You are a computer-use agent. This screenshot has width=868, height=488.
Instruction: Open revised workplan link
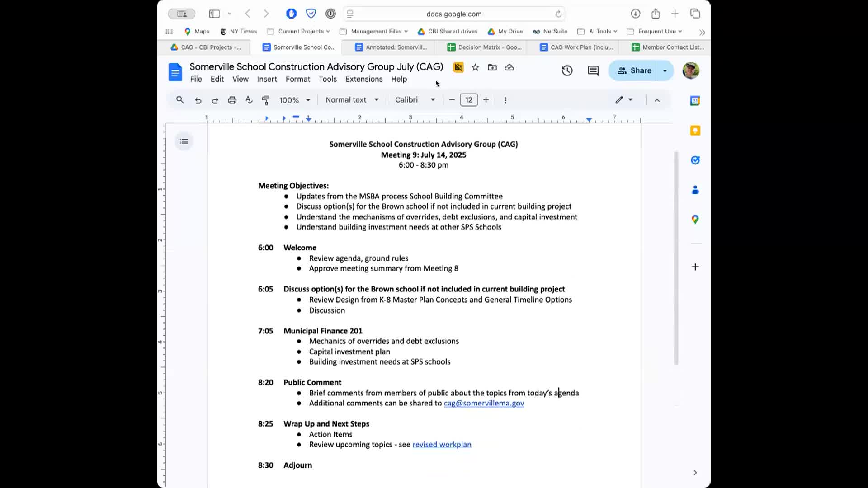tap(442, 445)
